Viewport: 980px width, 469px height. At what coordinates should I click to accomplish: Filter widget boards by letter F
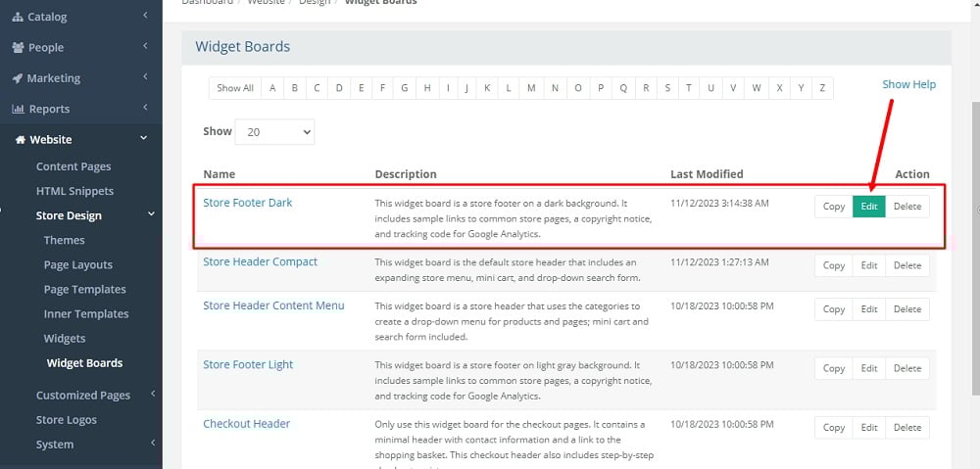(x=382, y=88)
